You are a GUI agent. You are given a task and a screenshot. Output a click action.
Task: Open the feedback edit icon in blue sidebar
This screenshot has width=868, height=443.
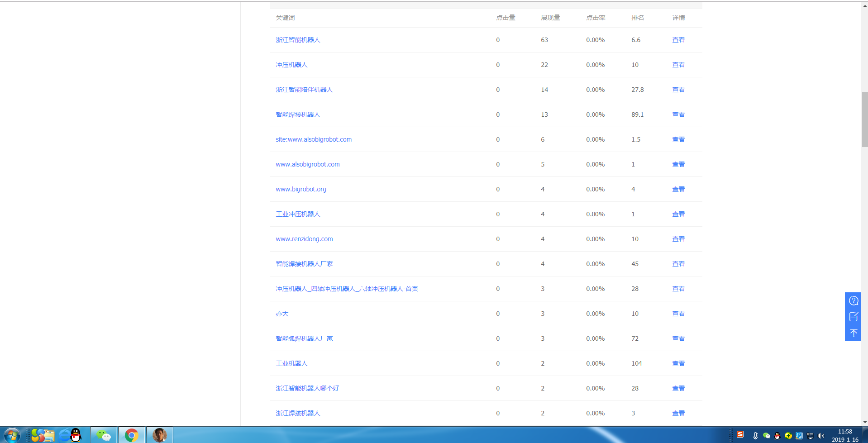coord(853,317)
